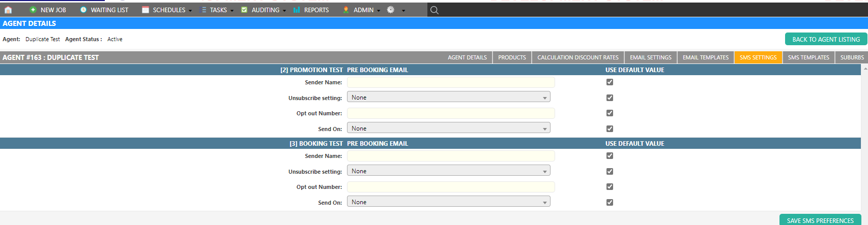Toggle default value for Promotion Test Send On
This screenshot has width=868, height=225.
coord(610,129)
